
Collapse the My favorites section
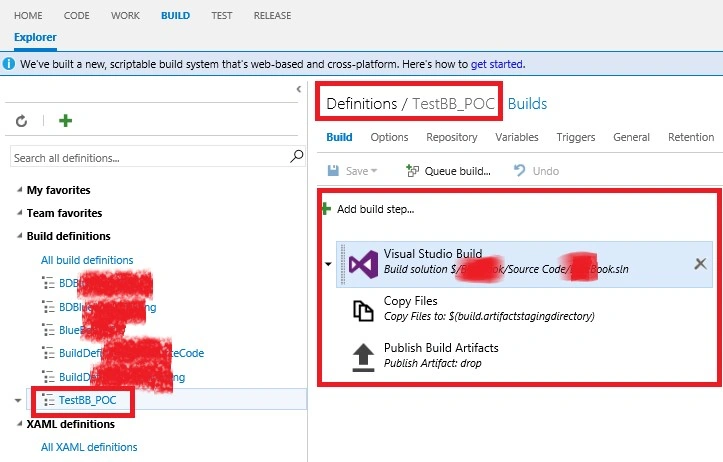19,190
